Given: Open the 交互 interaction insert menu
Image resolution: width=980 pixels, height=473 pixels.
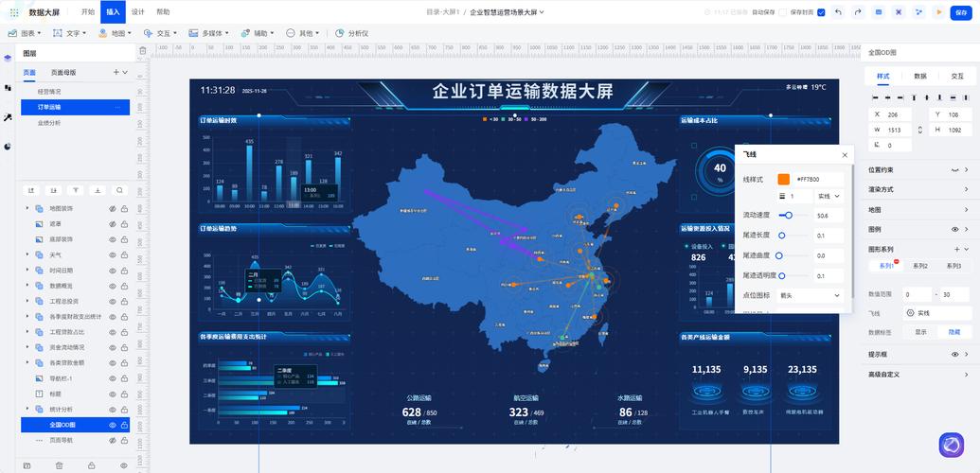Looking at the screenshot, I should pyautogui.click(x=161, y=33).
